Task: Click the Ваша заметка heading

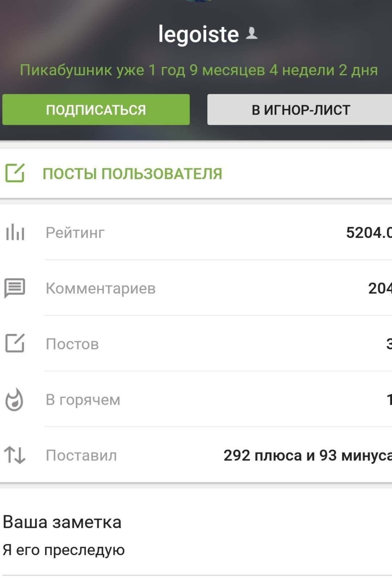Action: pyautogui.click(x=62, y=522)
